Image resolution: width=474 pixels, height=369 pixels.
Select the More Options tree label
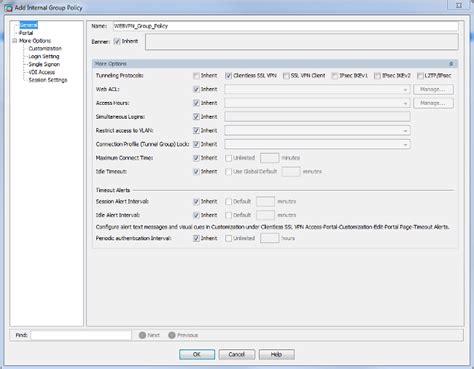35,41
